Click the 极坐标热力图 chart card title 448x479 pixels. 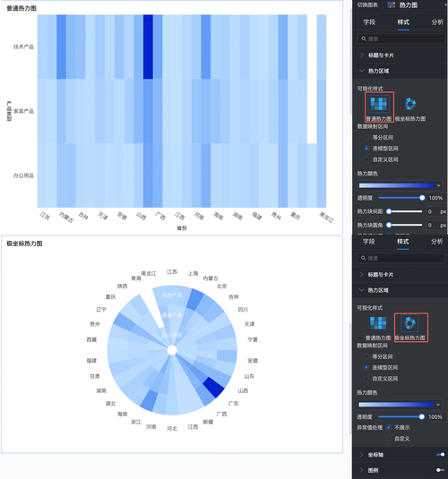pyautogui.click(x=24, y=244)
